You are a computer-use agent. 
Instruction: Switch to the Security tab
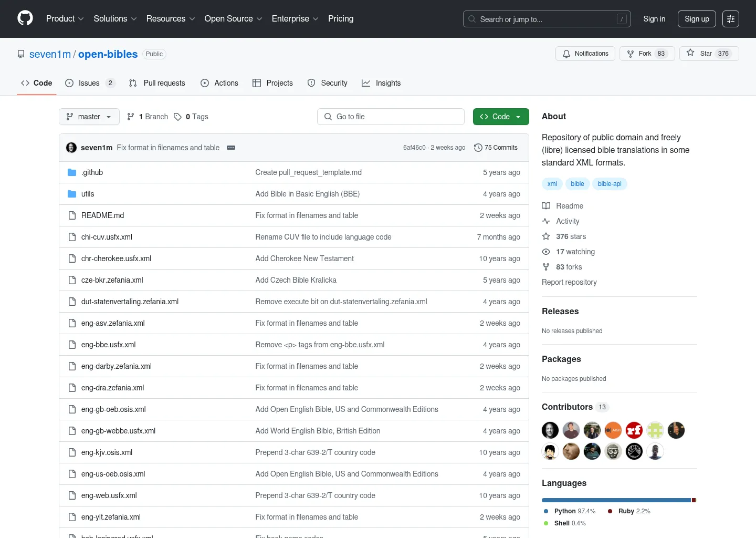[327, 83]
